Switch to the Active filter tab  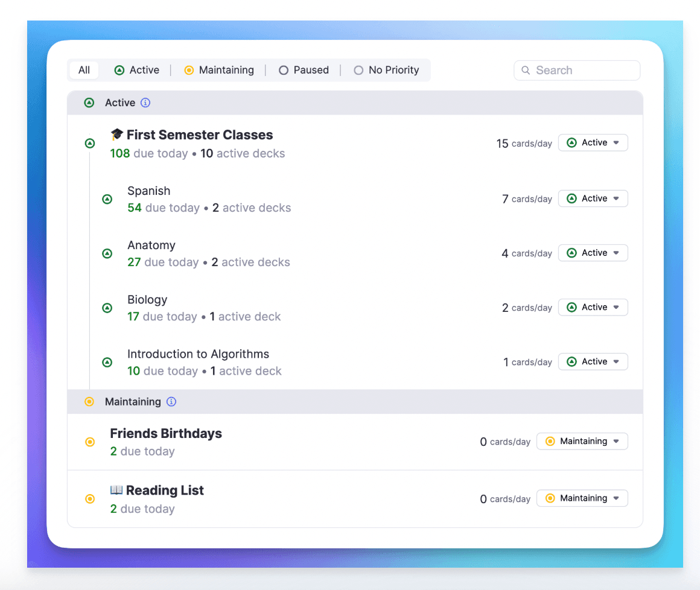pyautogui.click(x=137, y=70)
